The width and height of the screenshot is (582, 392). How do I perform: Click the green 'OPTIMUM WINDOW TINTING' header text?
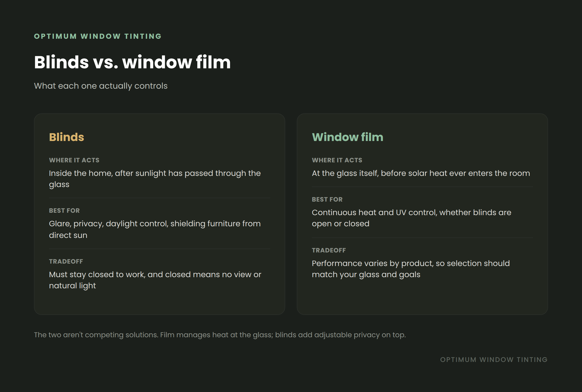pyautogui.click(x=98, y=36)
